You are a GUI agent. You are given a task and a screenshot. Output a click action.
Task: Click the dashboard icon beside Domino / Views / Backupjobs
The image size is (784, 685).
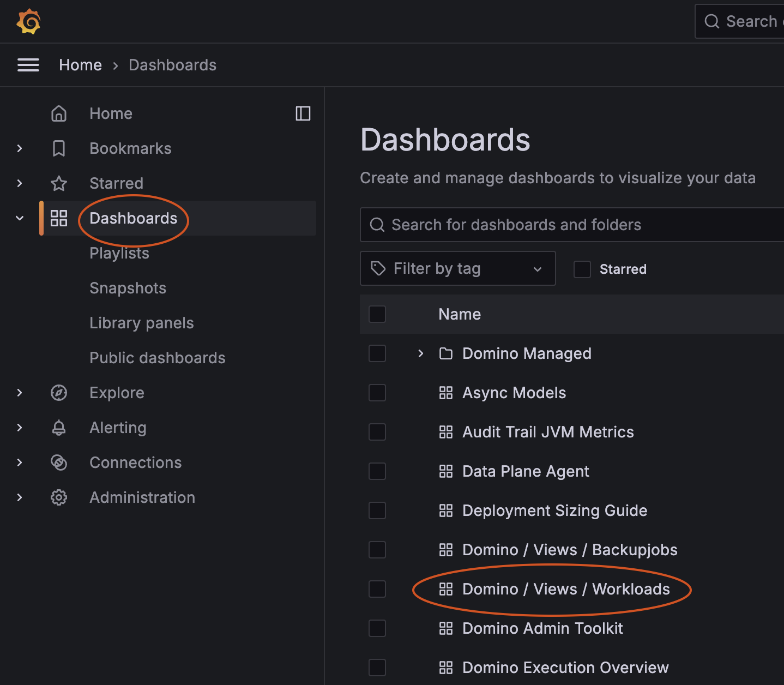point(446,550)
